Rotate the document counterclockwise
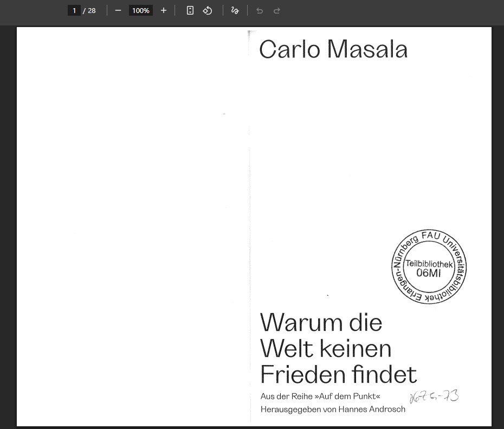Viewport: 504px width, 429px height. point(208,11)
